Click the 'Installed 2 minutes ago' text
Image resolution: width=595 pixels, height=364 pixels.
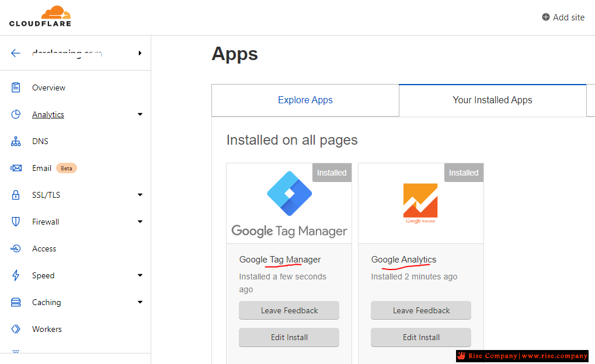click(414, 276)
